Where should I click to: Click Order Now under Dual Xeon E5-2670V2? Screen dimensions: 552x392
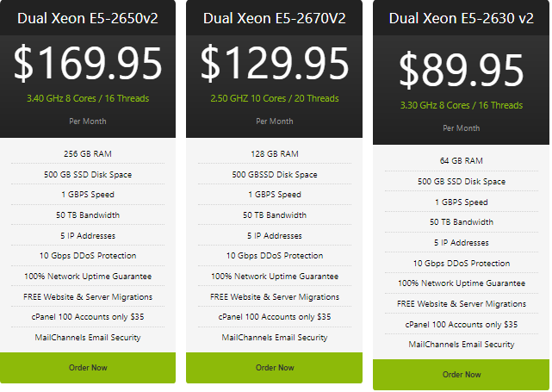click(275, 368)
